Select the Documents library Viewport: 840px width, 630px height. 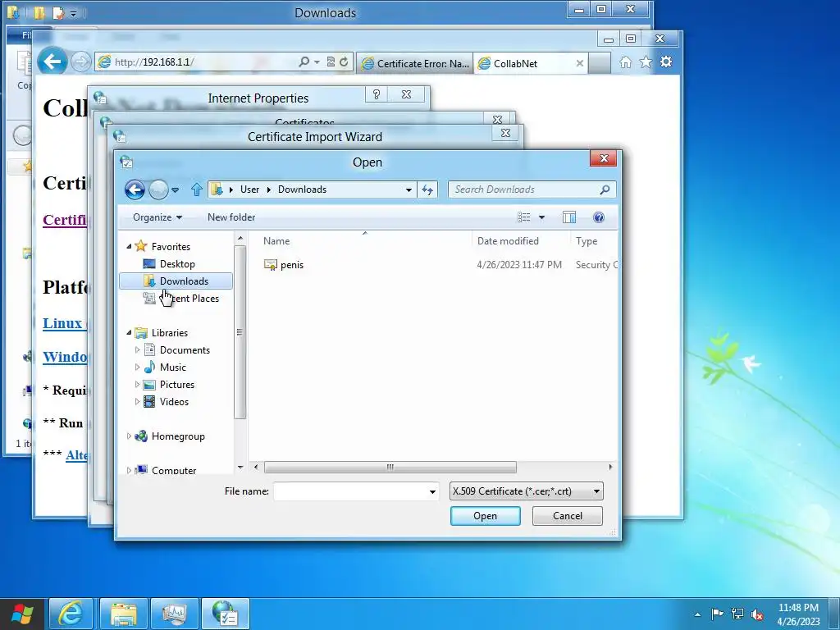pos(185,350)
